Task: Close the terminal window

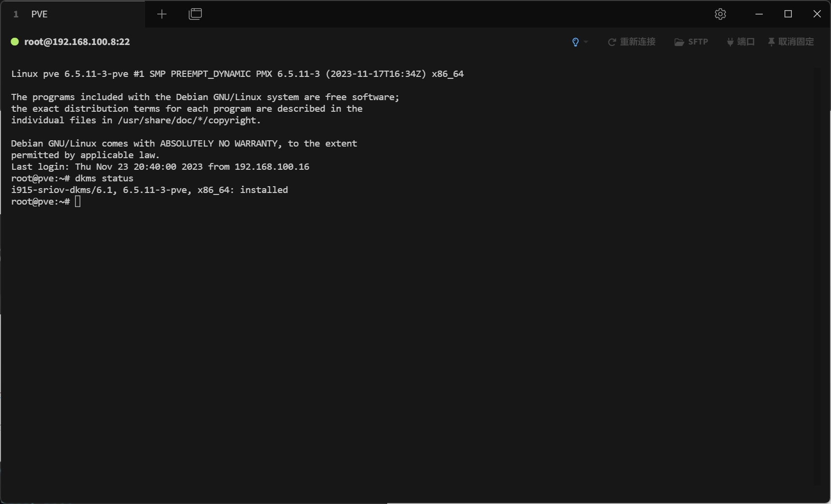Action: (817, 14)
